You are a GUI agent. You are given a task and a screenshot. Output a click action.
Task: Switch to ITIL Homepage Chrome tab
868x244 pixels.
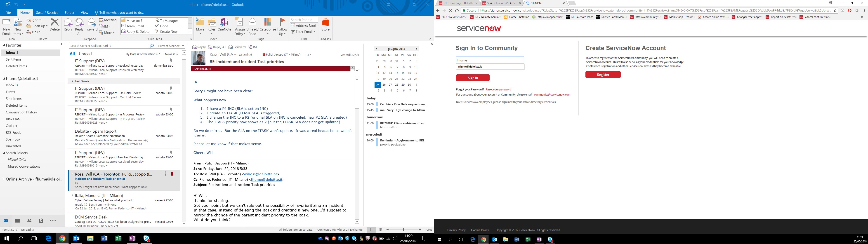tap(458, 3)
